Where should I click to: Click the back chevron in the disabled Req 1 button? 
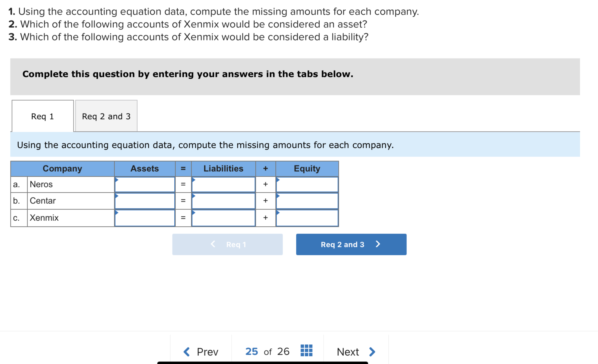213,244
